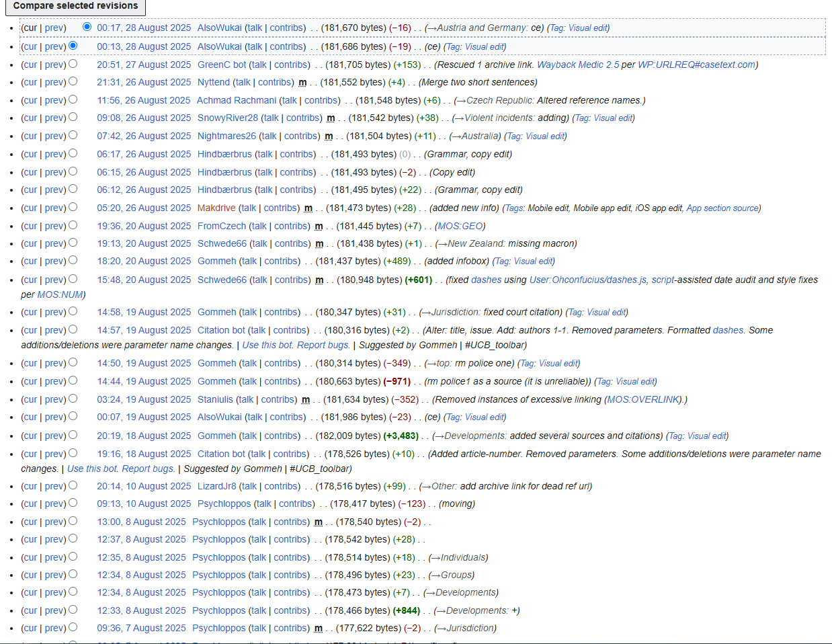Pick the radio button for 09:08, 26 August 2025
832x644 pixels.
pyautogui.click(x=73, y=117)
